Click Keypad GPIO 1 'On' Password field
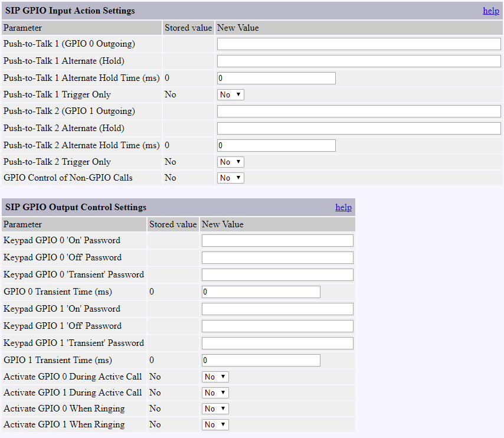Image resolution: width=504 pixels, height=438 pixels. coord(277,309)
